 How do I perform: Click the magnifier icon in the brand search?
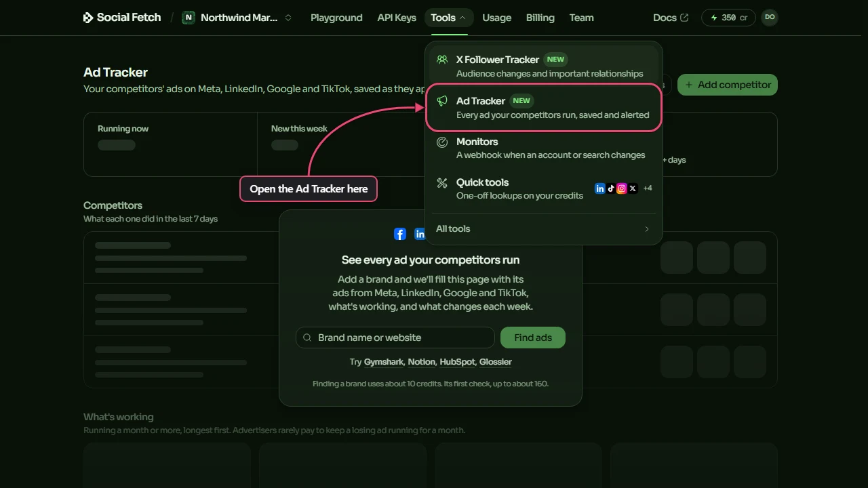coord(307,338)
